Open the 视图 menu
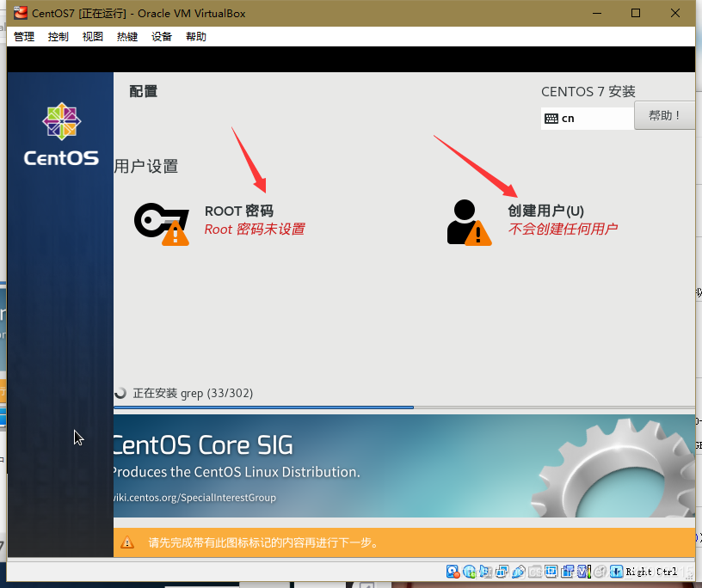This screenshot has width=702, height=588. click(x=93, y=37)
